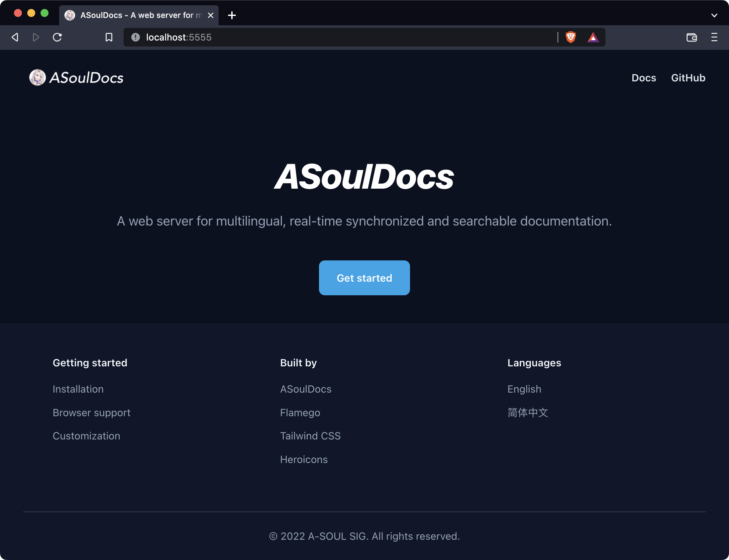The width and height of the screenshot is (729, 560).
Task: Reload the page with the refresh icon
Action: (57, 37)
